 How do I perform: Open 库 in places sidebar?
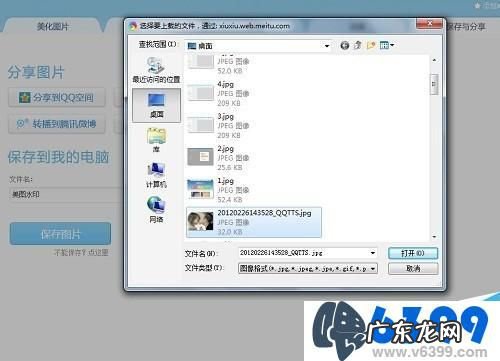(x=156, y=140)
